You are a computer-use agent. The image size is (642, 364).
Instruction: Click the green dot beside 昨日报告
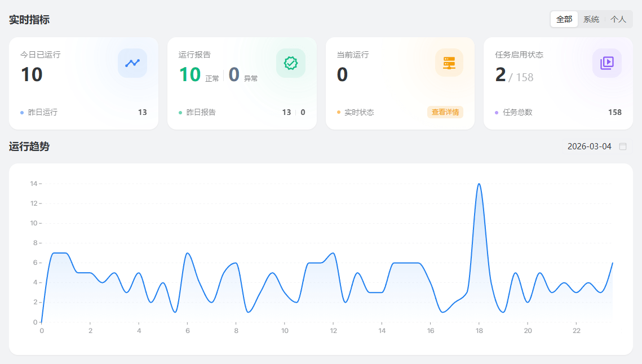[180, 113]
